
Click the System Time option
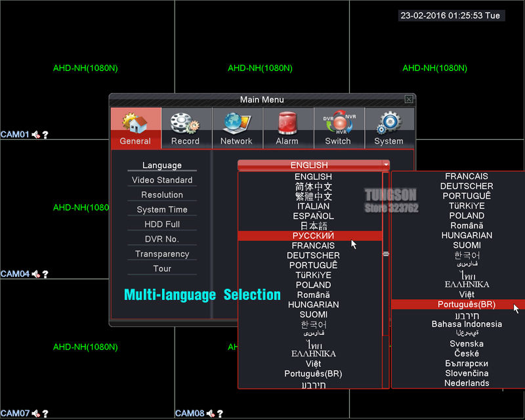[x=162, y=209]
